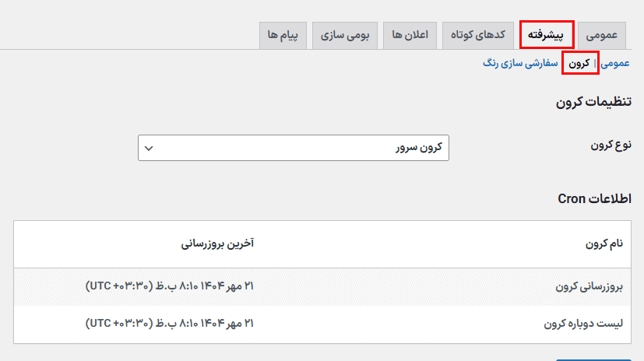This screenshot has width=644, height=361.
Task: Click the timestamp in the بروزرسانی کرون row
Action: (x=170, y=286)
